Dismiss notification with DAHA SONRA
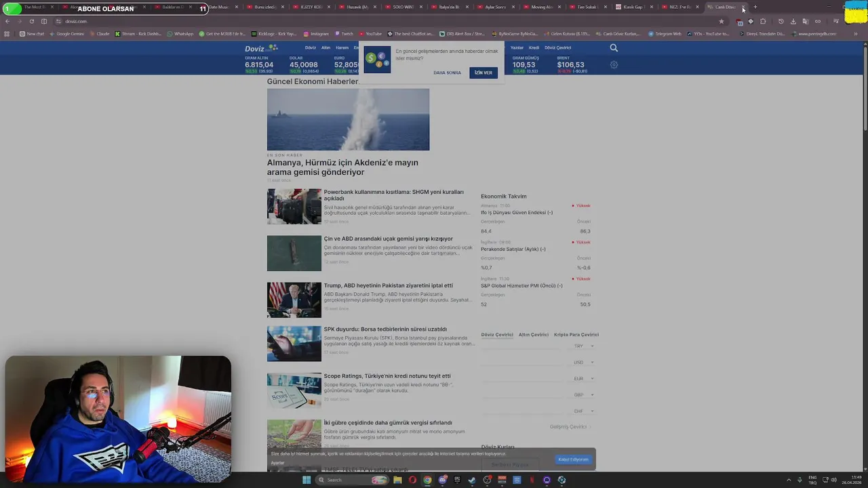 pos(447,73)
